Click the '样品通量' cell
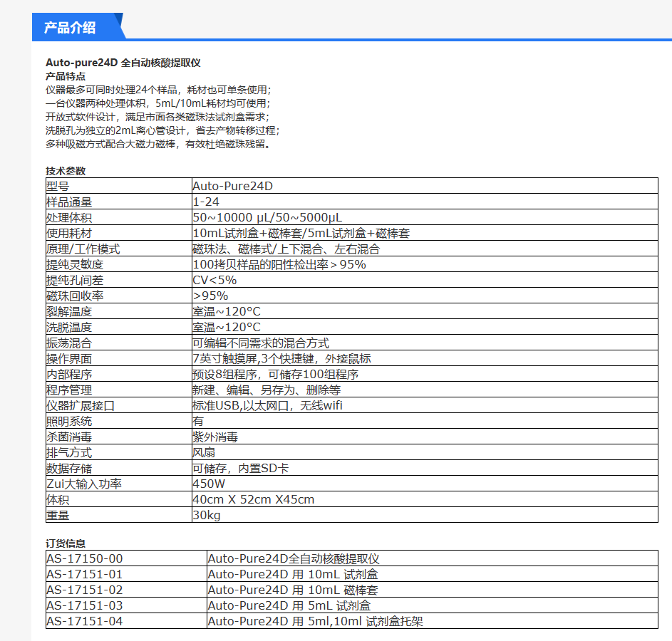The image size is (672, 641). click(119, 202)
